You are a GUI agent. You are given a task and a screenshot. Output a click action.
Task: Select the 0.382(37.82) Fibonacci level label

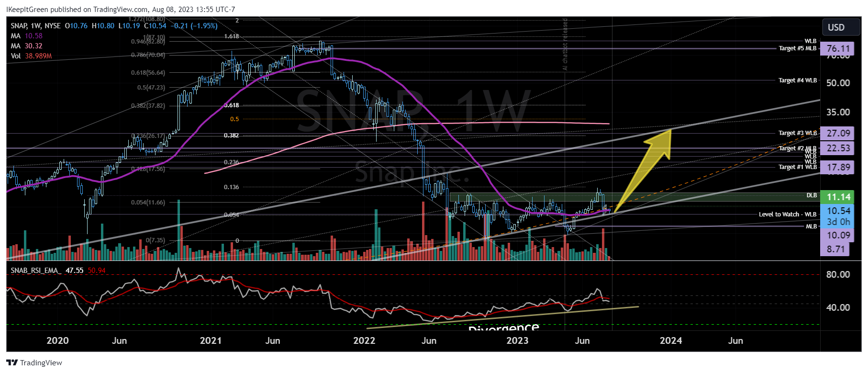click(x=148, y=106)
